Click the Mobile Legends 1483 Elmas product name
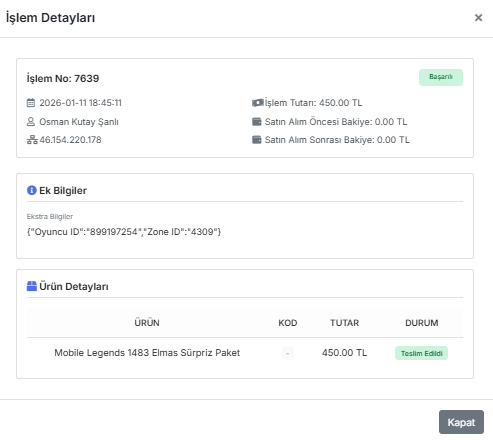493x440 pixels. 147,353
